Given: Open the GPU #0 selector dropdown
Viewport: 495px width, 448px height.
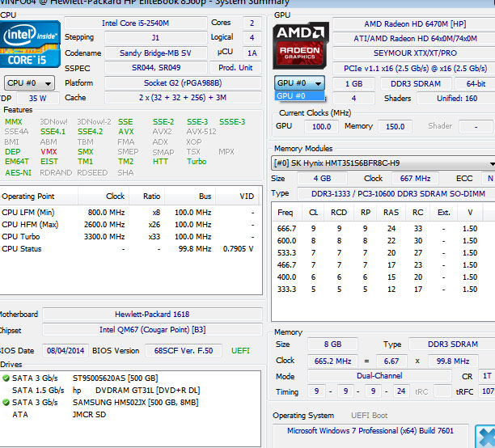Looking at the screenshot, I should [x=299, y=83].
